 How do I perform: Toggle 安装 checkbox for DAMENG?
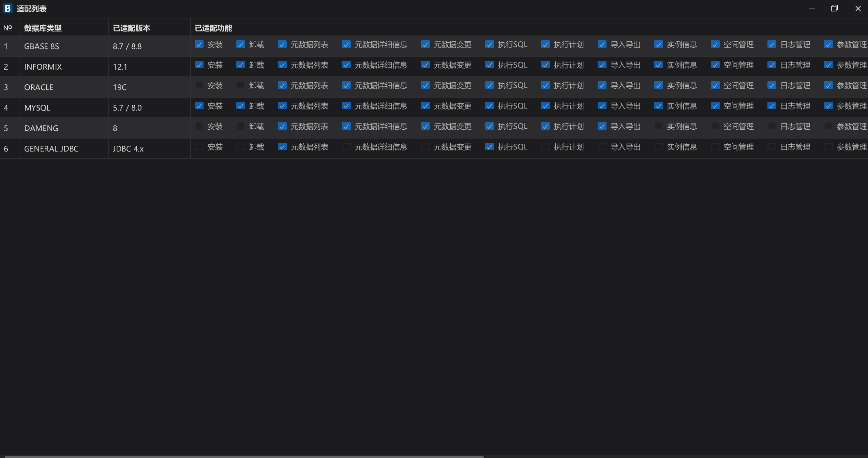point(199,126)
